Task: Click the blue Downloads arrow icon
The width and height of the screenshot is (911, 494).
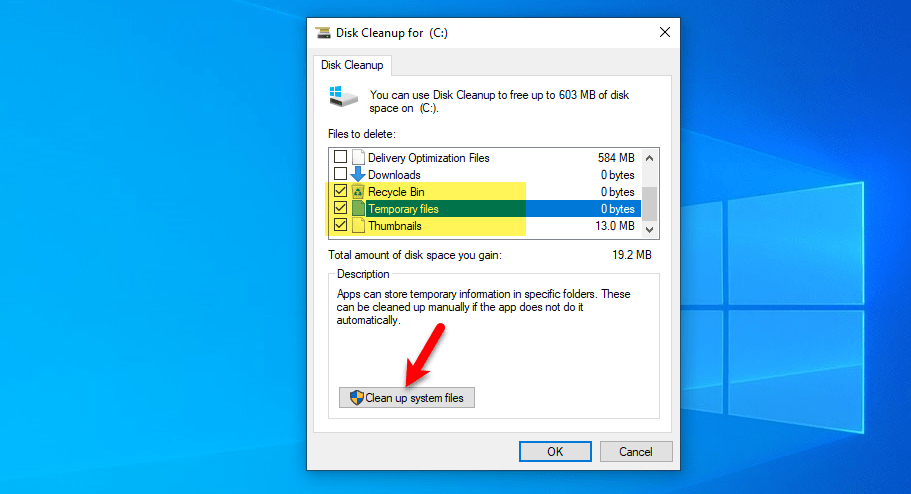Action: coord(358,174)
